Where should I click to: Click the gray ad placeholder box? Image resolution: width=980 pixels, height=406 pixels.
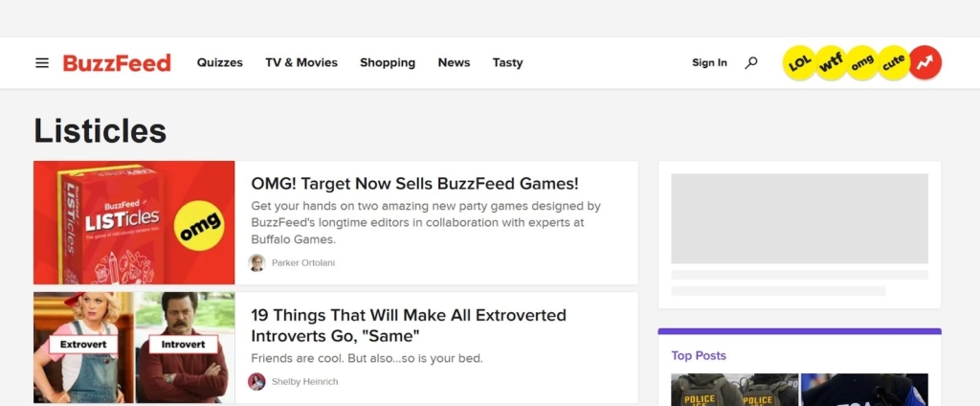tap(799, 218)
